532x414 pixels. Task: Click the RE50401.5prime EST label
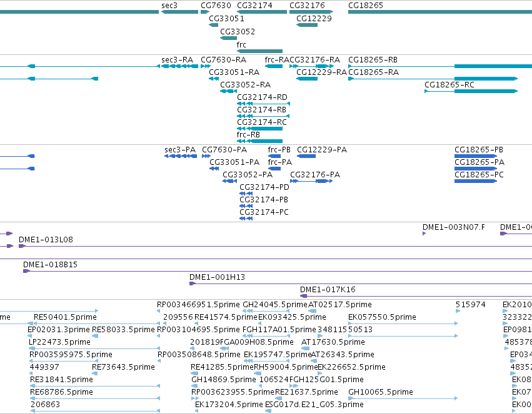(65, 317)
